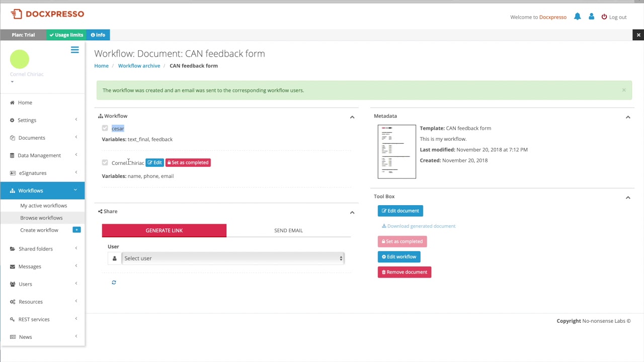The image size is (644, 362).
Task: Go to Workflow archive breadcrumb link
Action: pos(139,66)
